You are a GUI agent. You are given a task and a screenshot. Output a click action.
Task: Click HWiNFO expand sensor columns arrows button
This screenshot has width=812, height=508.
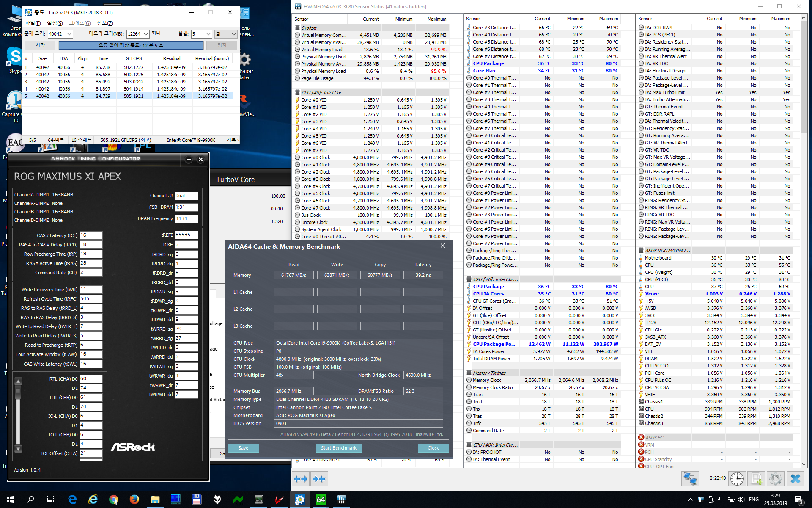pos(301,479)
